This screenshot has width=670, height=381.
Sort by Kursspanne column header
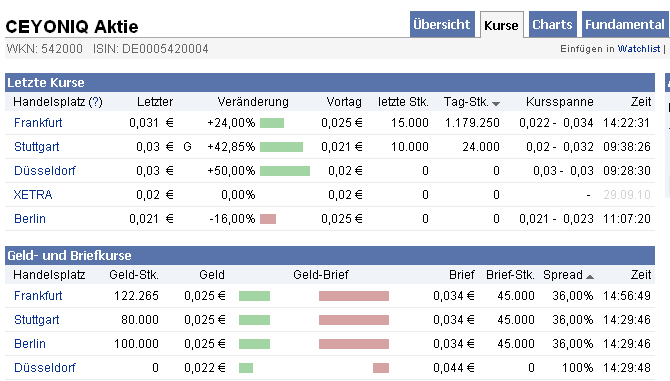coord(559,102)
